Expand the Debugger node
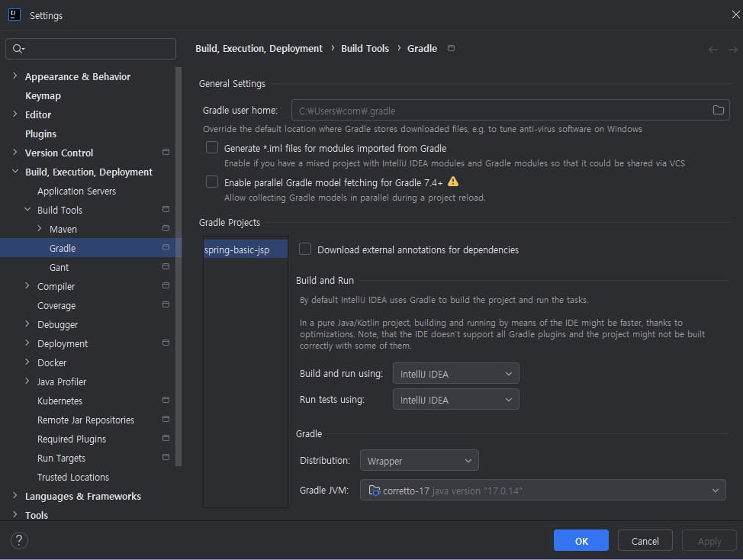The height and width of the screenshot is (560, 743). pyautogui.click(x=27, y=324)
